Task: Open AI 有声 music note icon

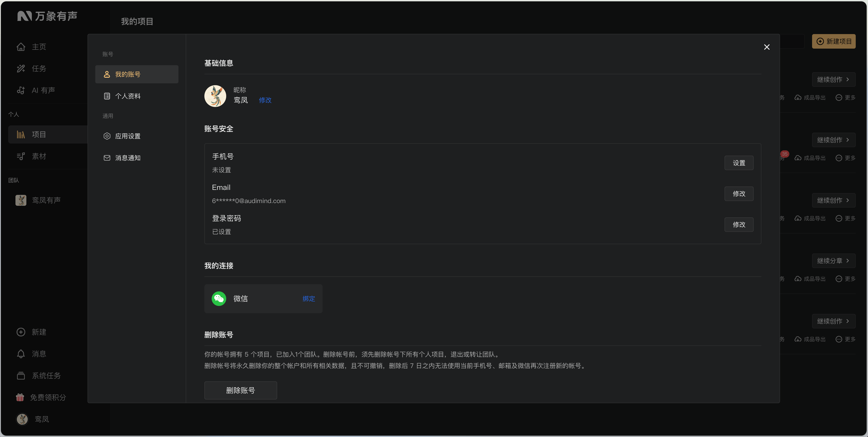Action: 21,90
